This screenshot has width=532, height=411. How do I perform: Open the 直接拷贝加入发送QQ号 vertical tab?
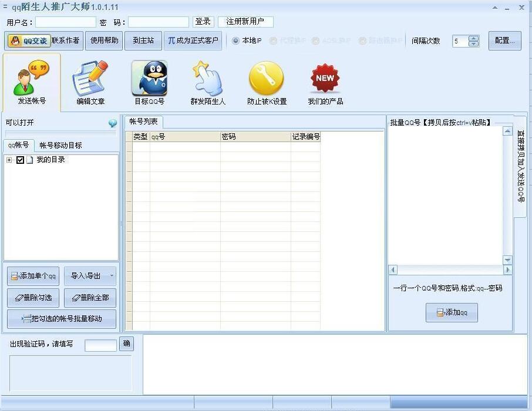520,166
